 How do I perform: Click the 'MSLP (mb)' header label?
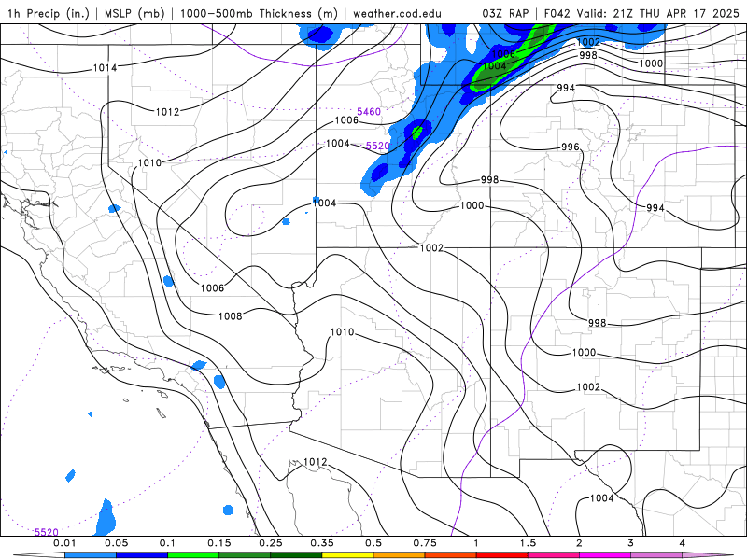coord(134,13)
